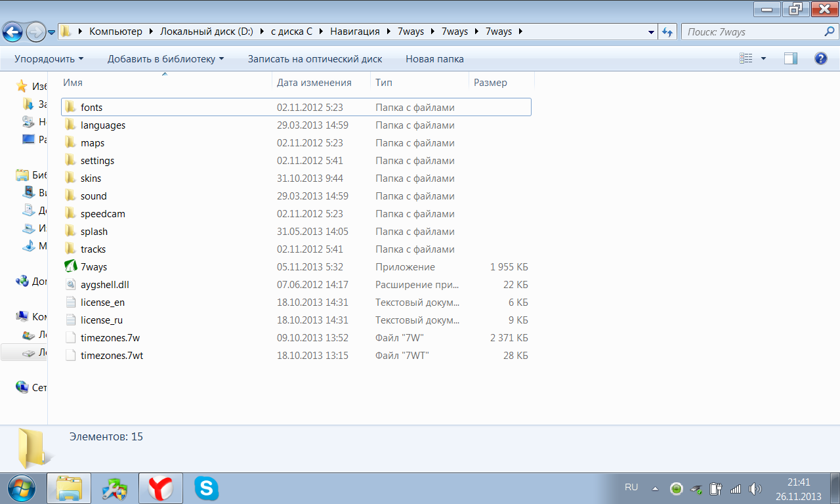840x504 pixels.
Task: Sort files by Размер column header
Action: (490, 83)
